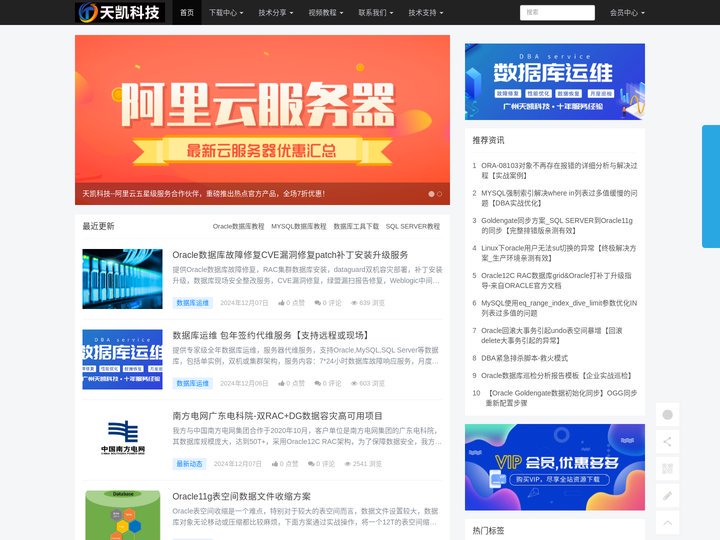Open the green Database article thumbnail
The image size is (720, 540).
tap(122, 515)
